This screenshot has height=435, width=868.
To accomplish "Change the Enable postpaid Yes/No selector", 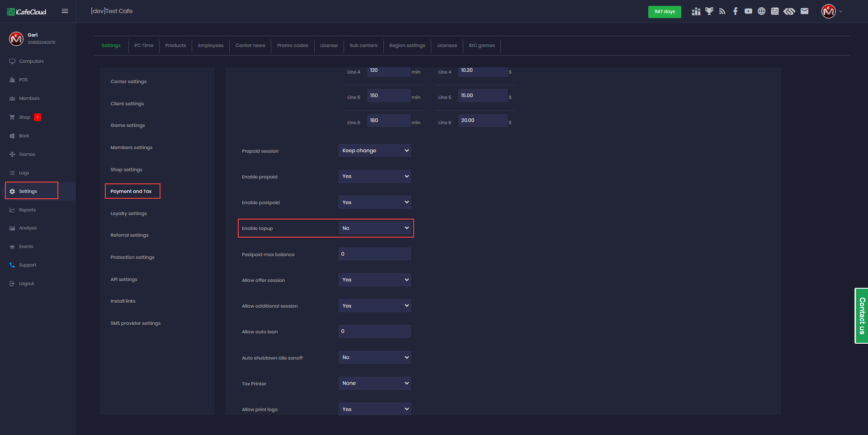I will point(374,202).
